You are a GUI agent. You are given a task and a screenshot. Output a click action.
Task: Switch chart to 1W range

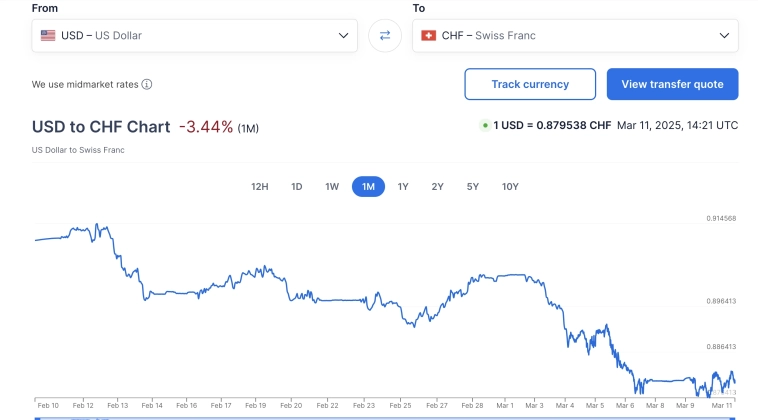[x=332, y=186]
